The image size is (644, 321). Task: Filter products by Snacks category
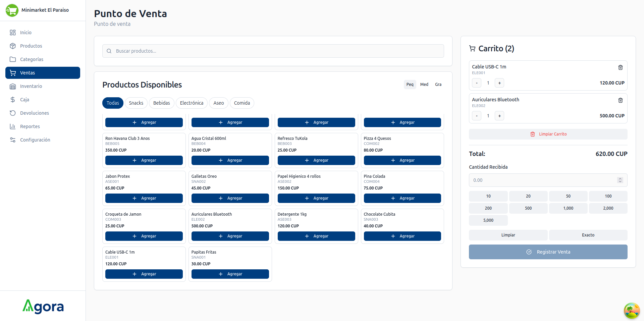(x=136, y=103)
